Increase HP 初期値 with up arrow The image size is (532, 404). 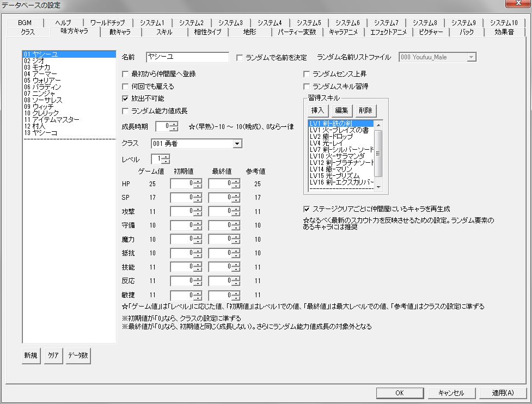coord(198,181)
